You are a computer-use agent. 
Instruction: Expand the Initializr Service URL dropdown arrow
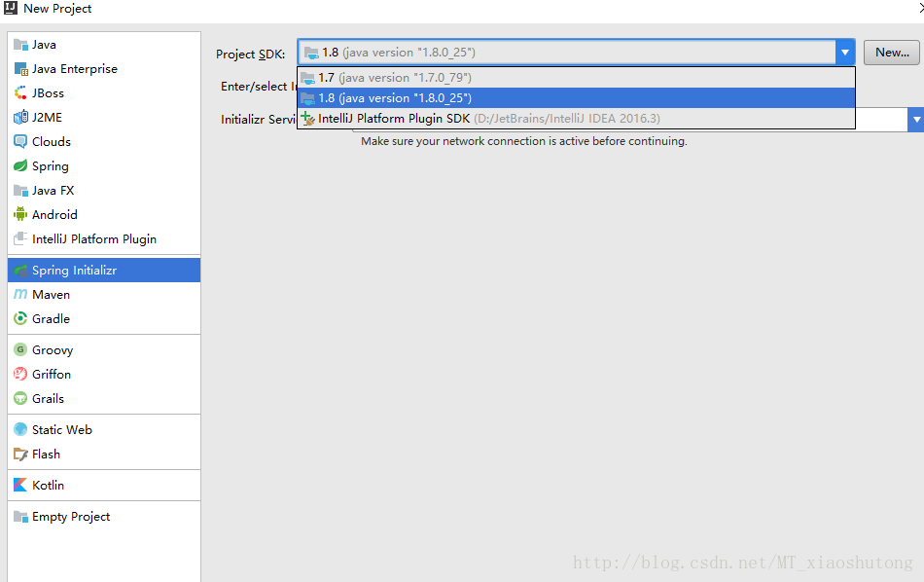tap(916, 120)
